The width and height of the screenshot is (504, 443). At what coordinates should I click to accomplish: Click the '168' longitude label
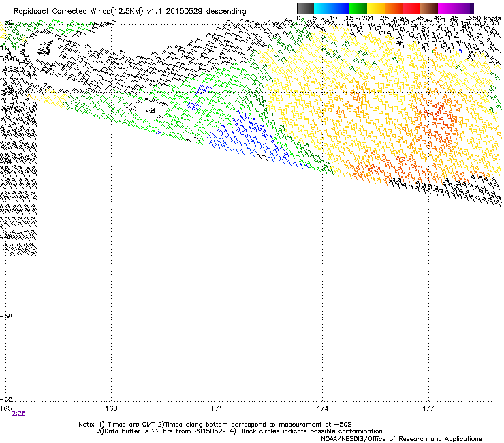coord(111,408)
